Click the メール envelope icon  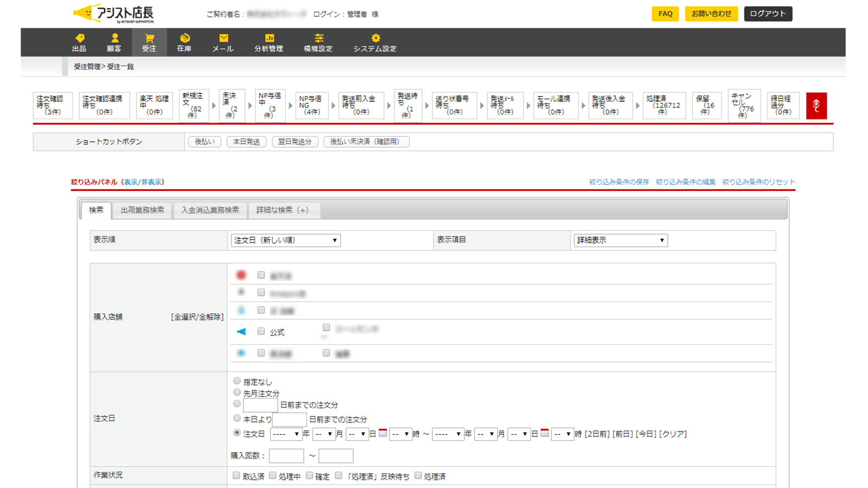[x=223, y=38]
